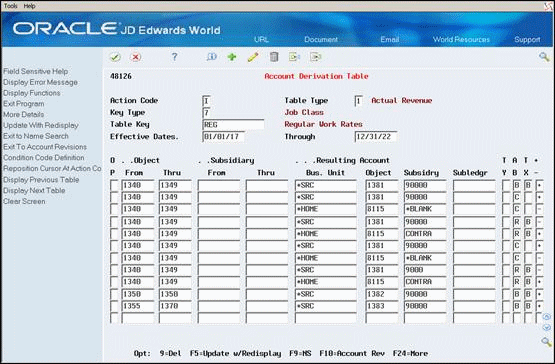Click Object Thru field showing 1370
555x364 pixels.
175,306
